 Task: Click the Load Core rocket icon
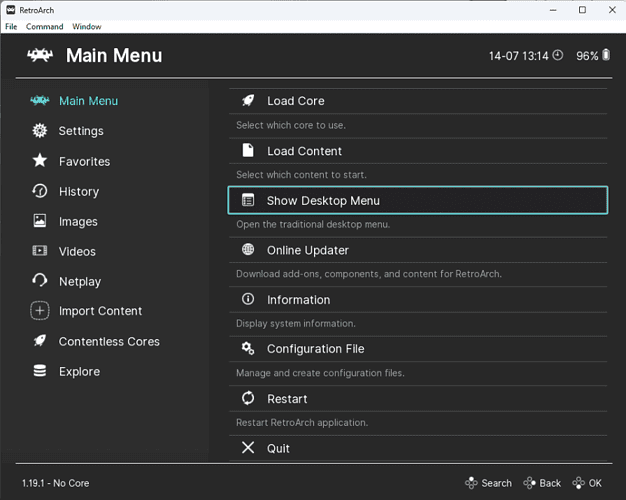[x=248, y=101]
